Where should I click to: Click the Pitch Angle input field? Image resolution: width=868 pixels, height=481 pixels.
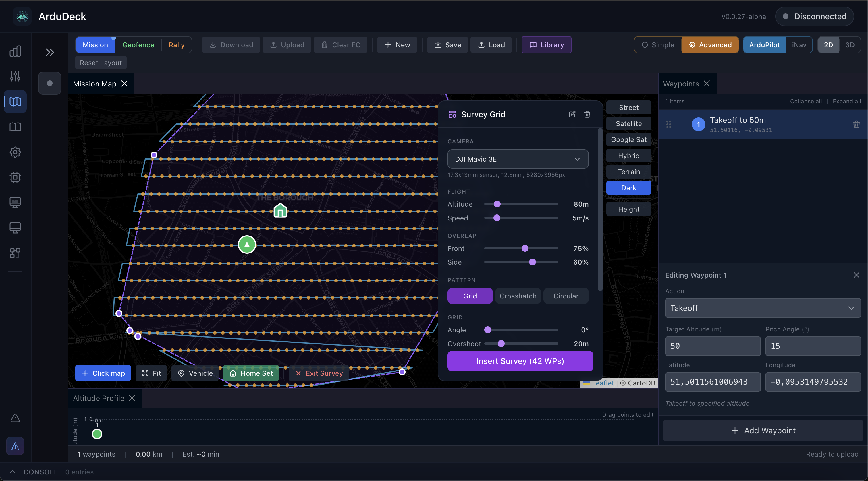click(x=813, y=346)
